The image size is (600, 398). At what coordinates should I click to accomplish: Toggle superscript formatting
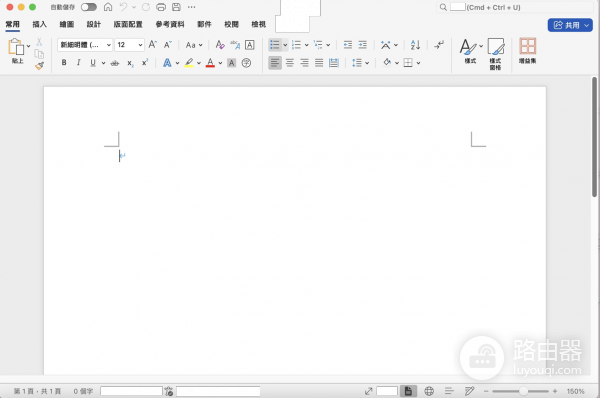145,63
